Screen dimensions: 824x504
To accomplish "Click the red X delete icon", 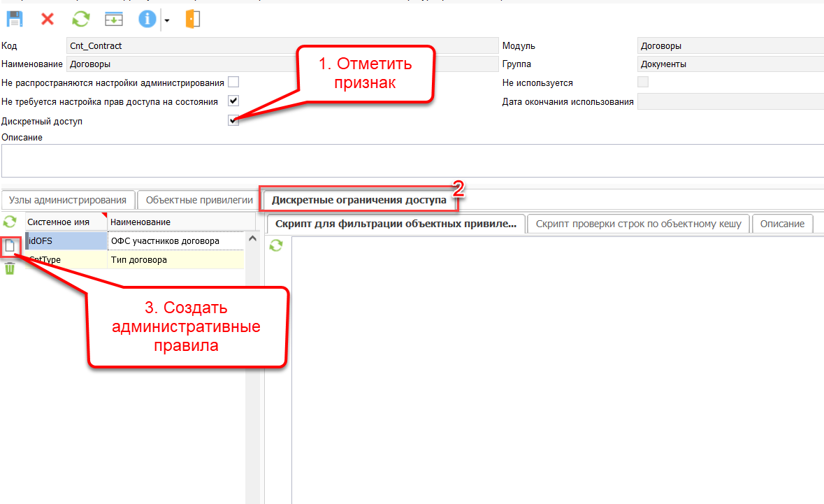I will click(48, 19).
